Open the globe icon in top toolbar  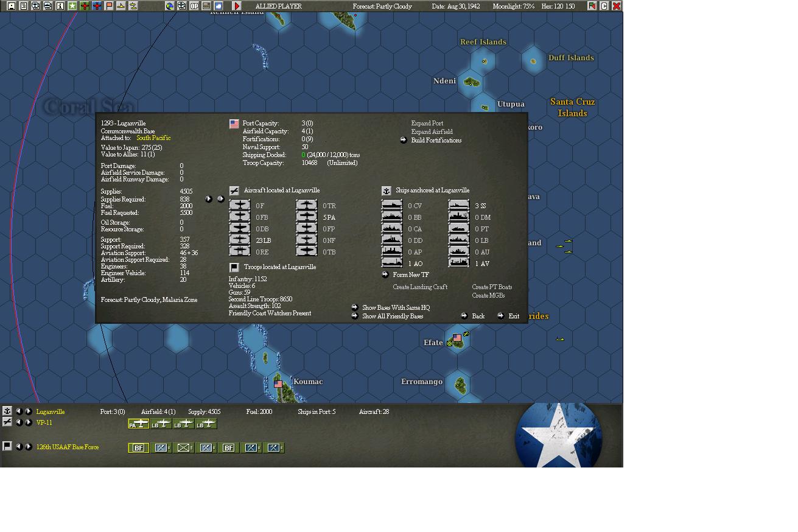(170, 6)
